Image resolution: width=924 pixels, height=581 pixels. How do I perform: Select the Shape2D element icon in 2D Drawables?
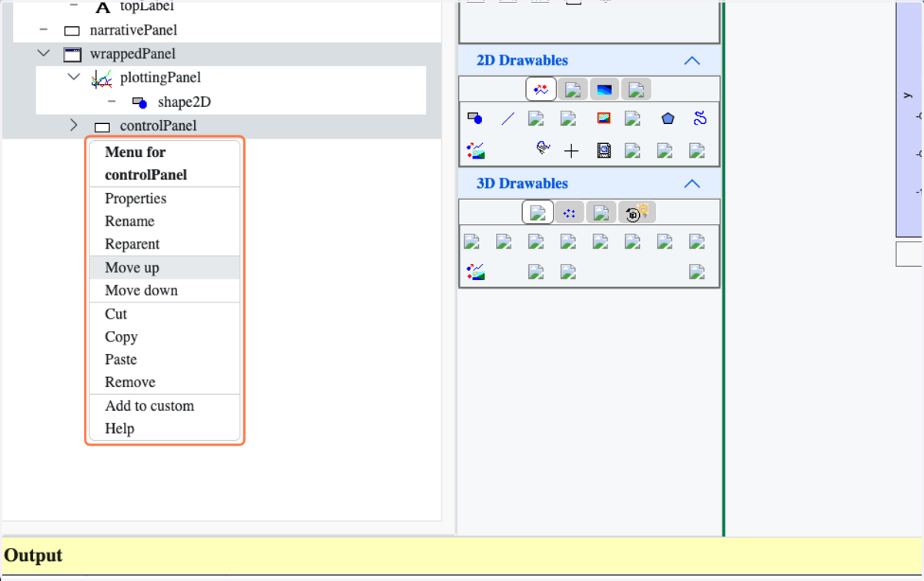pos(475,119)
